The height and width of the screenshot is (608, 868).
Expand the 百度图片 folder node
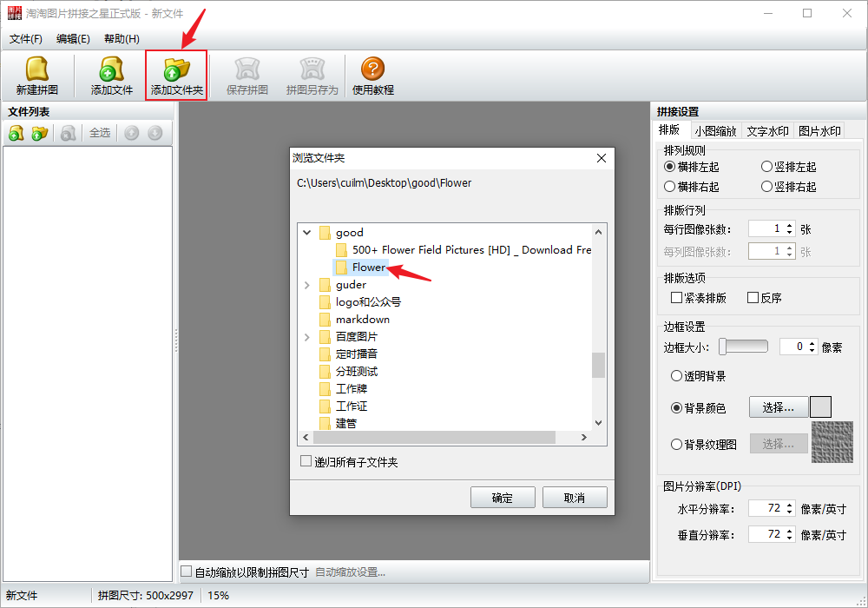pyautogui.click(x=307, y=337)
